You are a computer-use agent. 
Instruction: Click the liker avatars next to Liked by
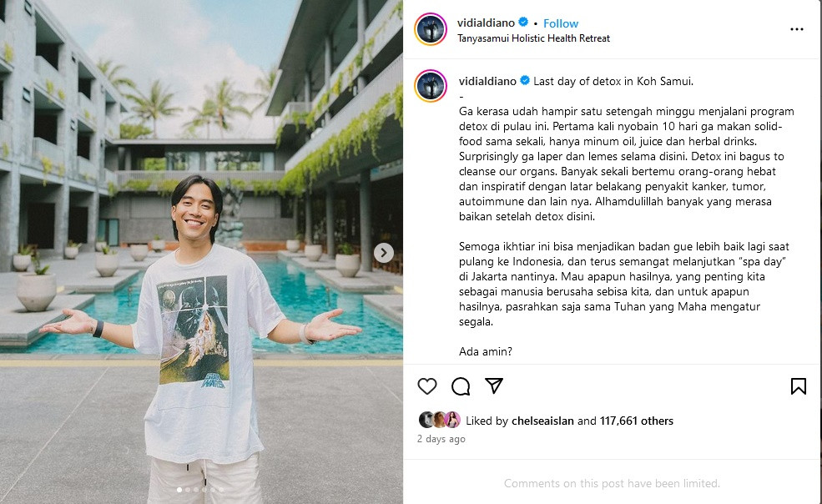[439, 420]
